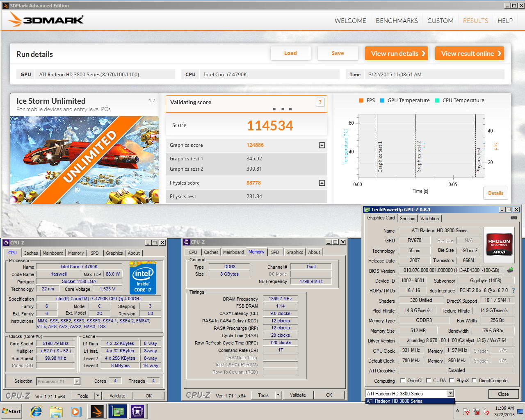525x420 pixels.
Task: Collapse the Physics score section
Action: 322,183
